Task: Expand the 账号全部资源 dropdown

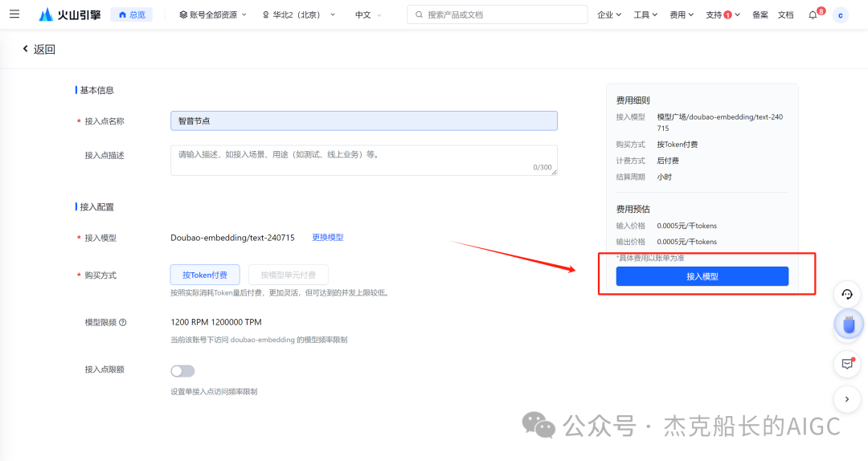Action: pyautogui.click(x=213, y=15)
